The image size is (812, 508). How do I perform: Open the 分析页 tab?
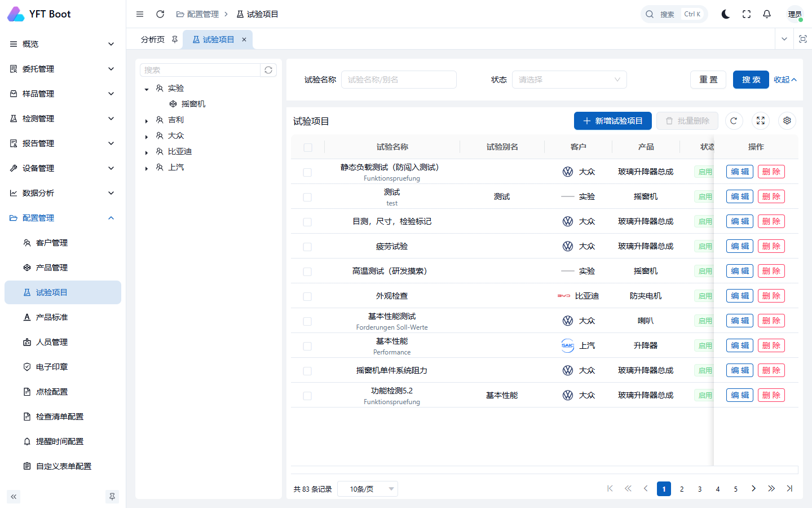(153, 40)
